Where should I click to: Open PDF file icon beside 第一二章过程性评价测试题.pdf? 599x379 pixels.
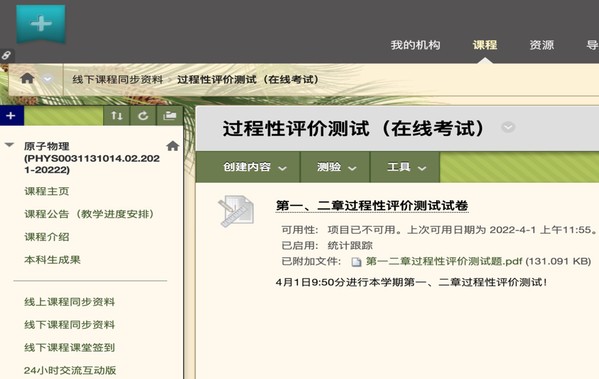(x=356, y=262)
